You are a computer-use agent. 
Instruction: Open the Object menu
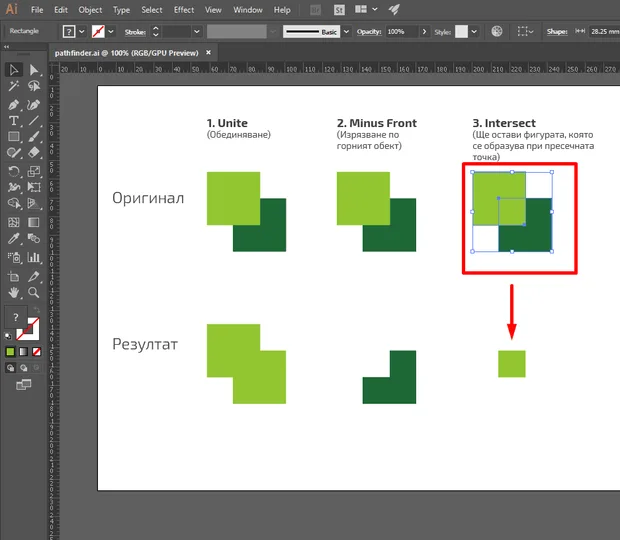click(90, 10)
